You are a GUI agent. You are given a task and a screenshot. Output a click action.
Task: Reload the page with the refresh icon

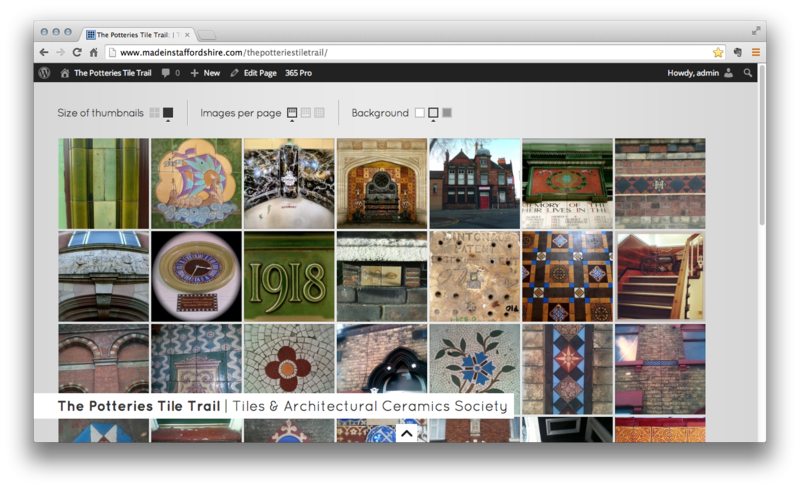(76, 52)
